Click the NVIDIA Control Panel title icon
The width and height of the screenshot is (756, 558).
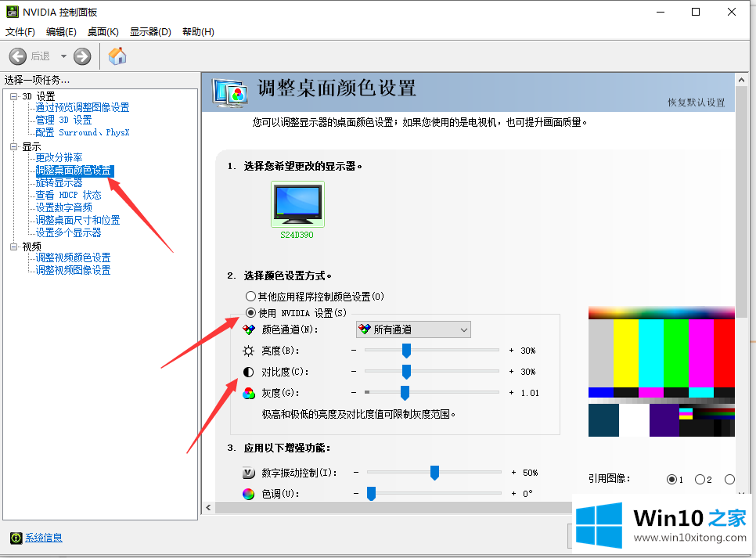pos(13,12)
